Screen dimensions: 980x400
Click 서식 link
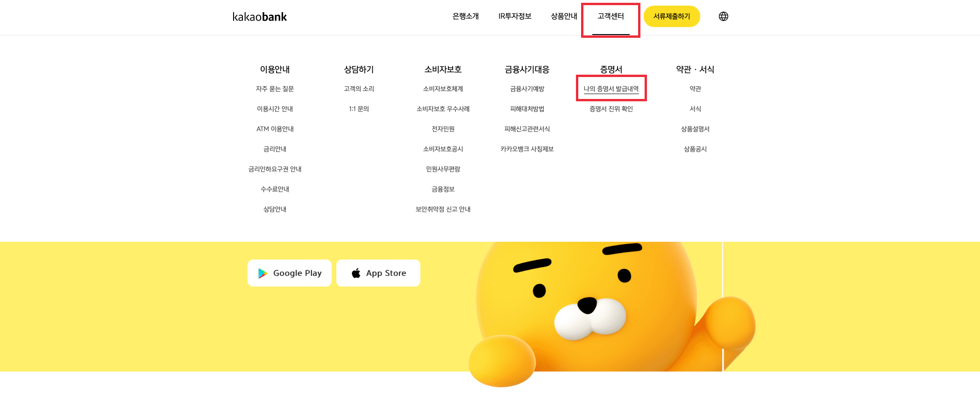coord(696,109)
